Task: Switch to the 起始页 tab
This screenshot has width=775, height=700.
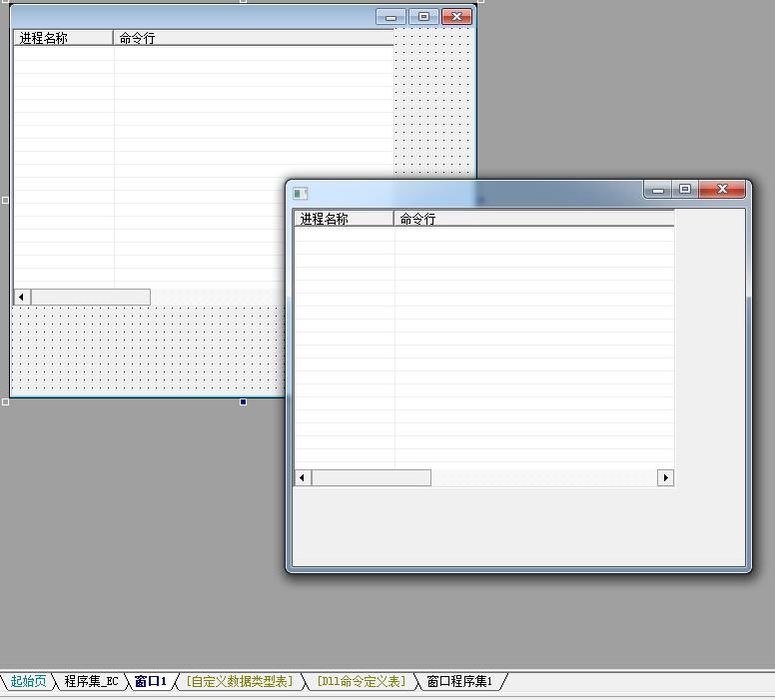Action: point(28,681)
